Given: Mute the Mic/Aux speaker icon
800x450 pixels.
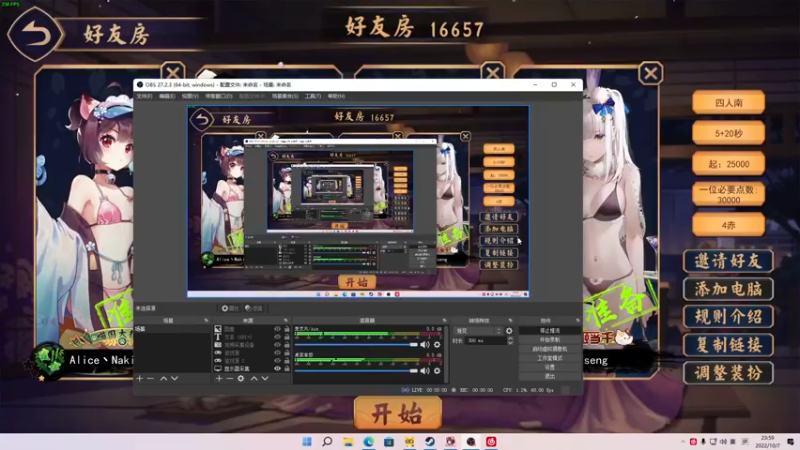Looking at the screenshot, I should click(x=424, y=345).
